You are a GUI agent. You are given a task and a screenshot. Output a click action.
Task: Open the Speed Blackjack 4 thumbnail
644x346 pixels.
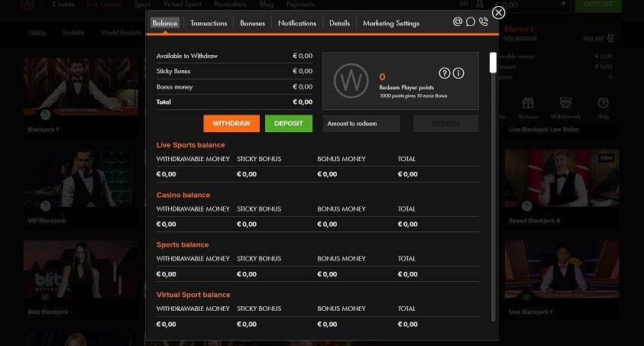coord(561,178)
